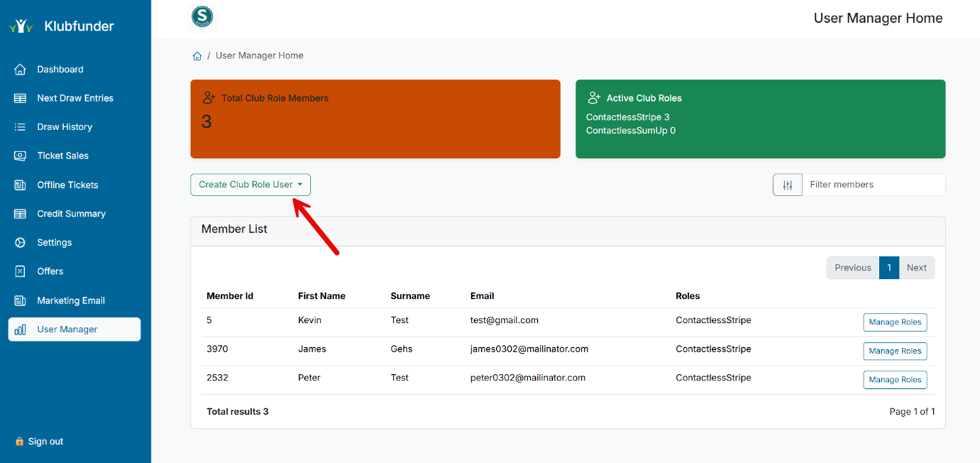The height and width of the screenshot is (463, 980).
Task: Manage roles for Peter Test
Action: 895,380
